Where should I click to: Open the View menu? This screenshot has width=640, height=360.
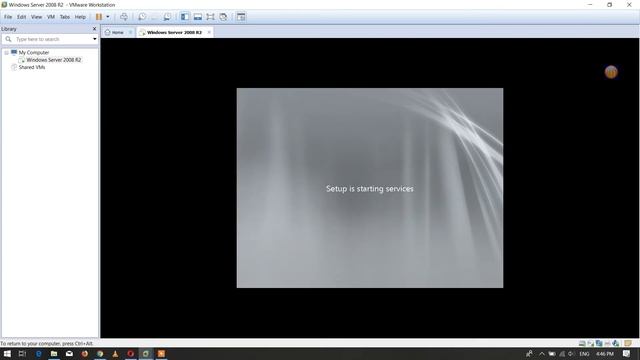tap(36, 17)
